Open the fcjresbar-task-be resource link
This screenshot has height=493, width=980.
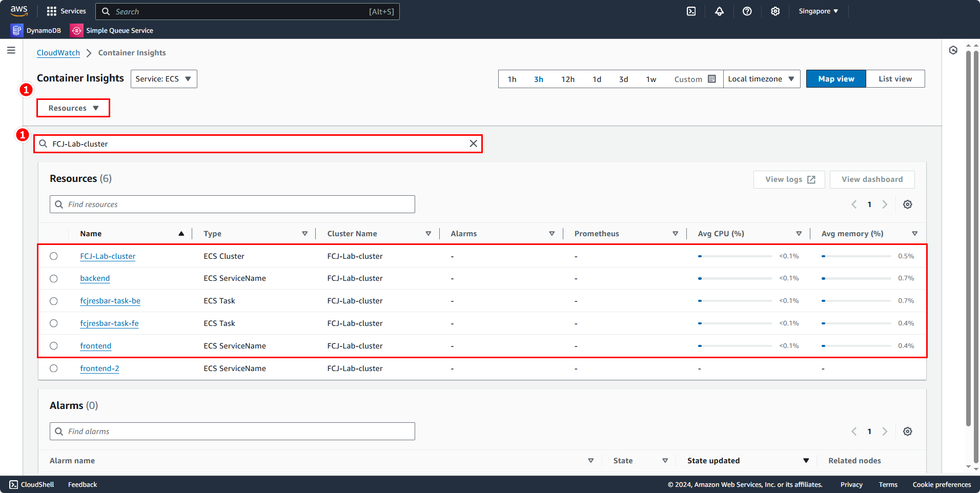pyautogui.click(x=110, y=301)
